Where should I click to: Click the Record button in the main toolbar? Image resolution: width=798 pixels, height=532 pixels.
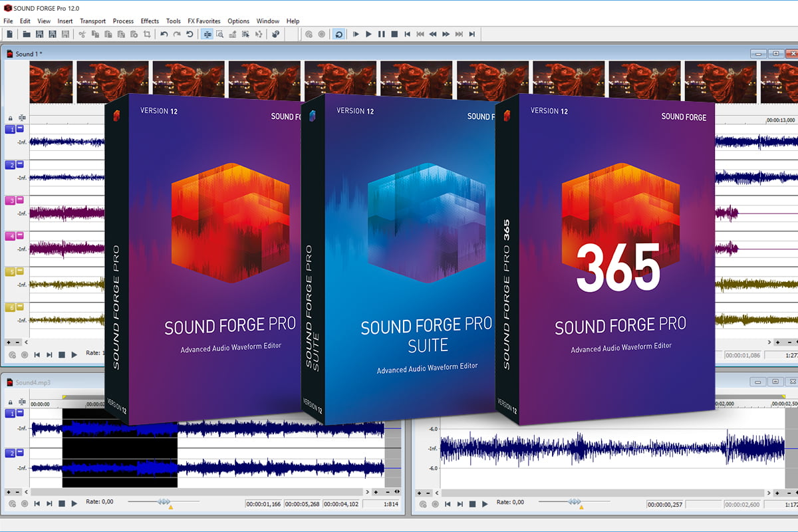(321, 34)
